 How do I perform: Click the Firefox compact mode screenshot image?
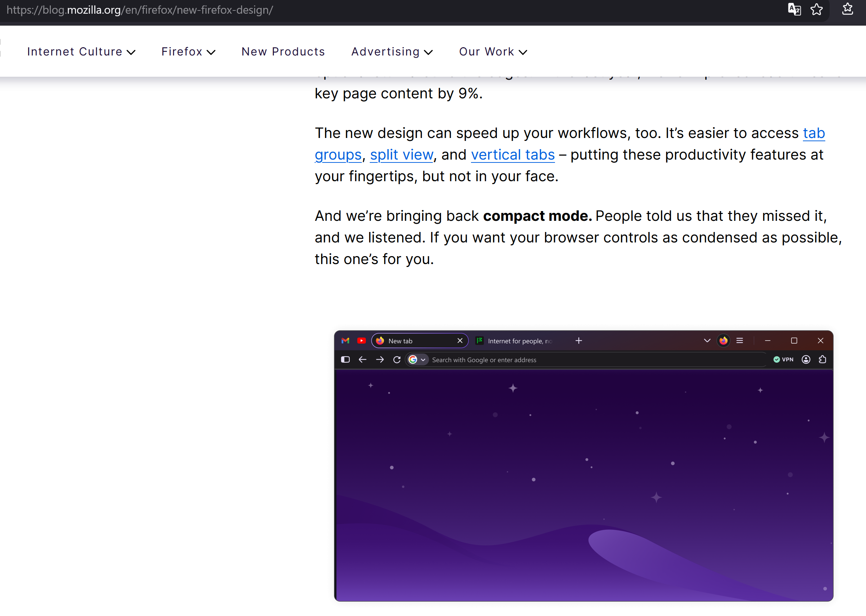point(584,466)
